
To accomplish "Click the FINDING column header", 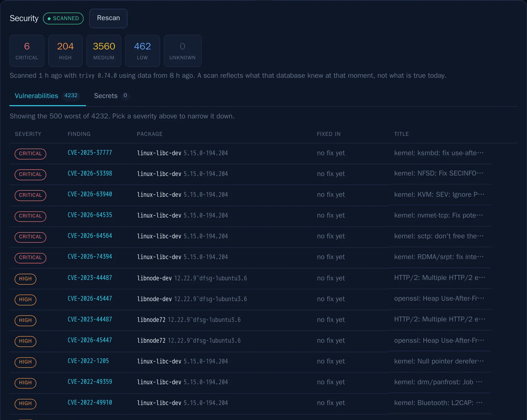I will 79,134.
